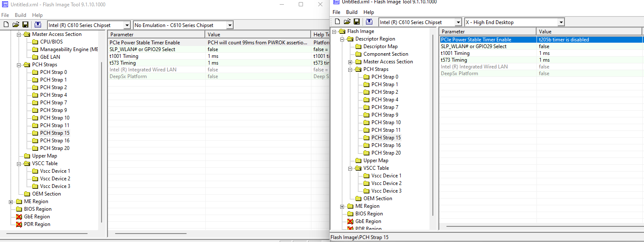Click the Save icon in left window toolbar
Screen dimensions: 644x242
pos(25,25)
